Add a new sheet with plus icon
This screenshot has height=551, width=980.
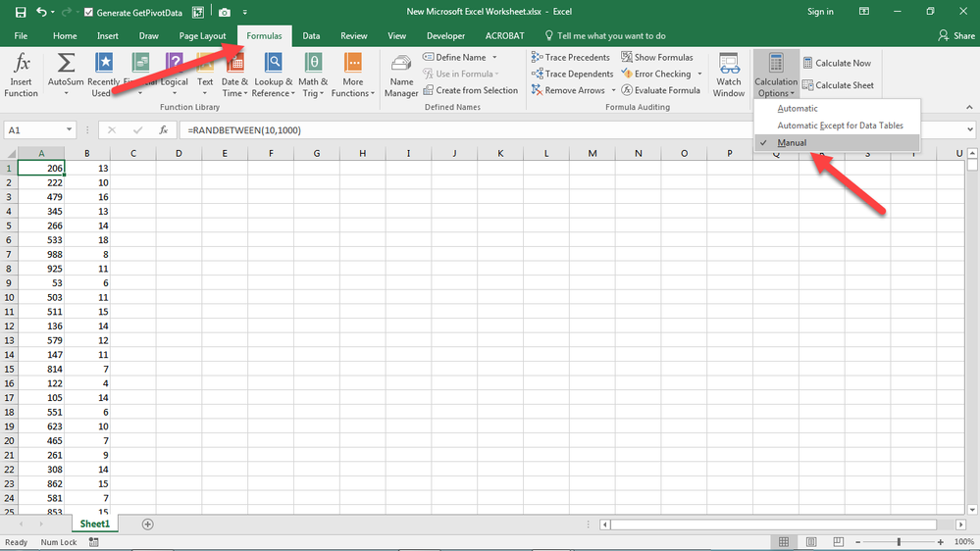click(147, 525)
